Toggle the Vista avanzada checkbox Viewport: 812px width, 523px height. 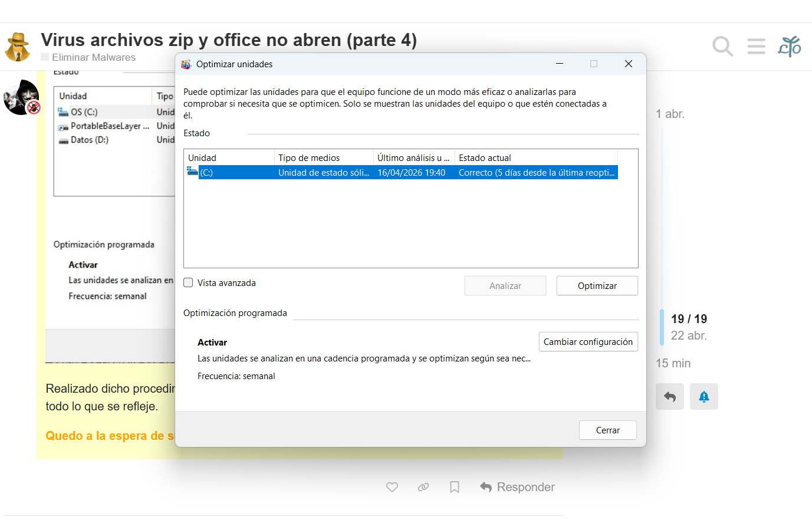click(x=188, y=283)
